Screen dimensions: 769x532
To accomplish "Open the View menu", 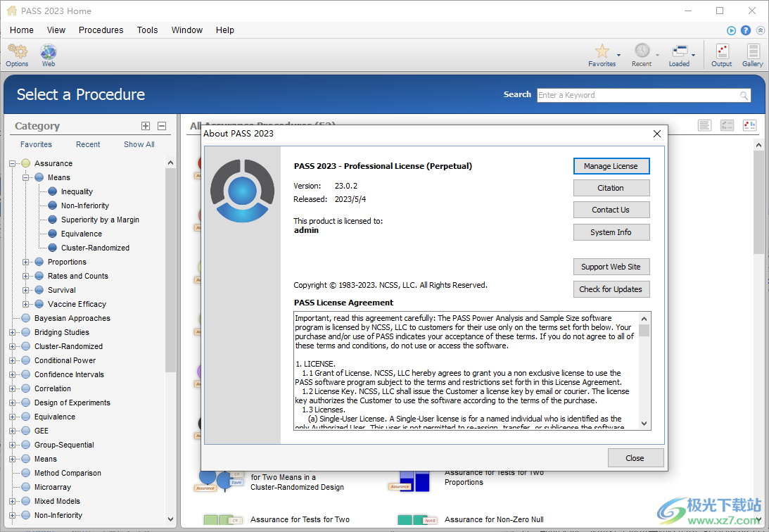I will [56, 30].
